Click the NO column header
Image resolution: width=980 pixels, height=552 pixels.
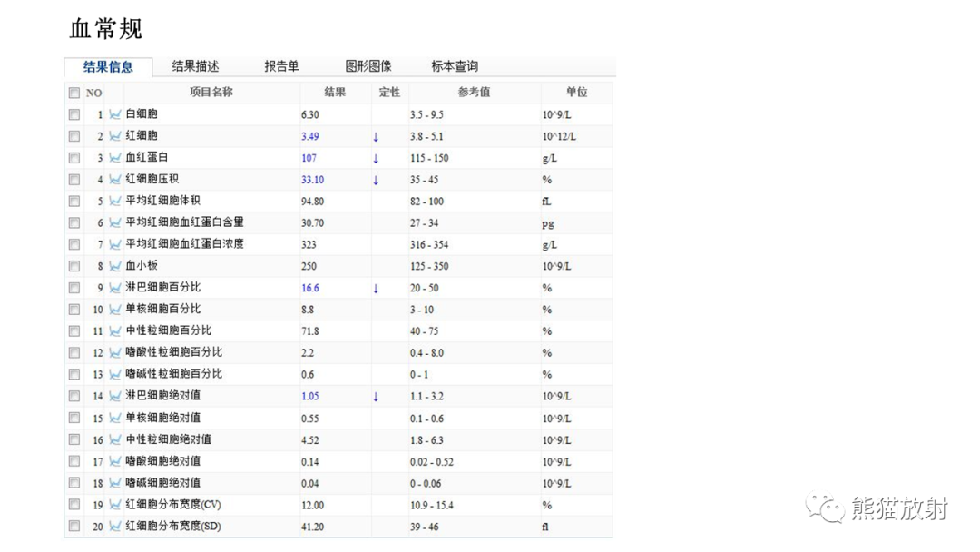pyautogui.click(x=93, y=94)
